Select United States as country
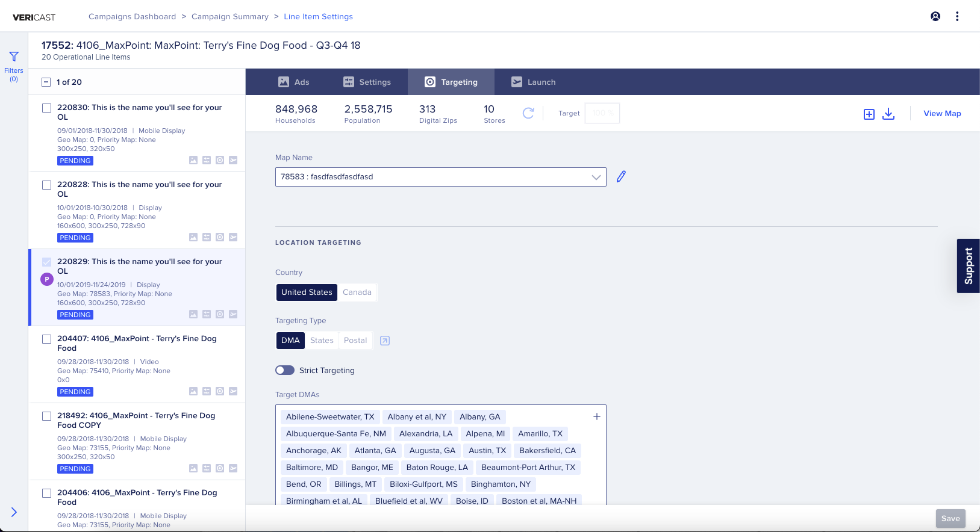980x532 pixels. pos(307,292)
